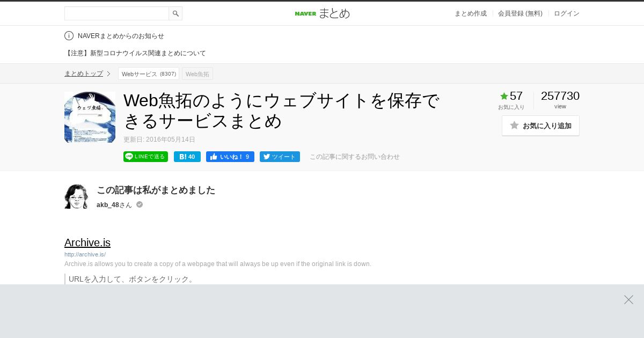
Task: Open the http://archive.is/ URL link
Action: click(85, 254)
